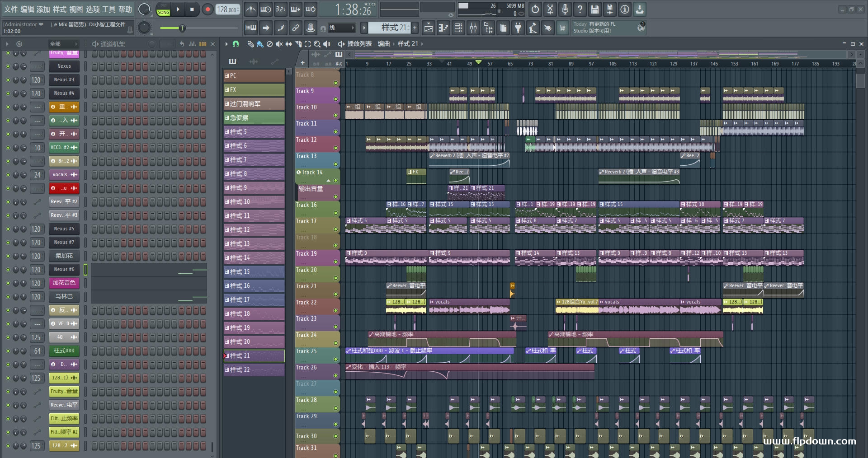Expand the pattern selector arrow beside 样式 21
Image resolution: width=868 pixels, height=458 pixels.
click(364, 28)
